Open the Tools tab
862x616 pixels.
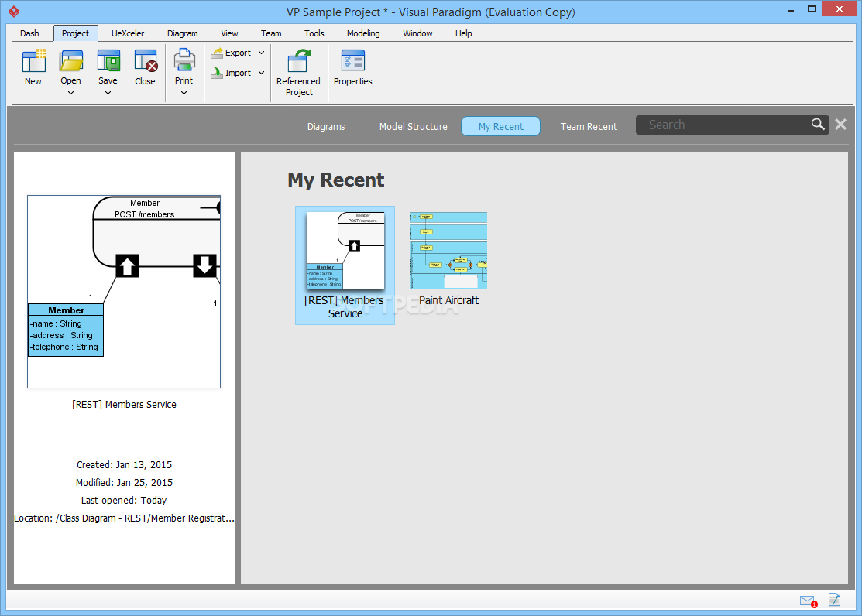(314, 33)
